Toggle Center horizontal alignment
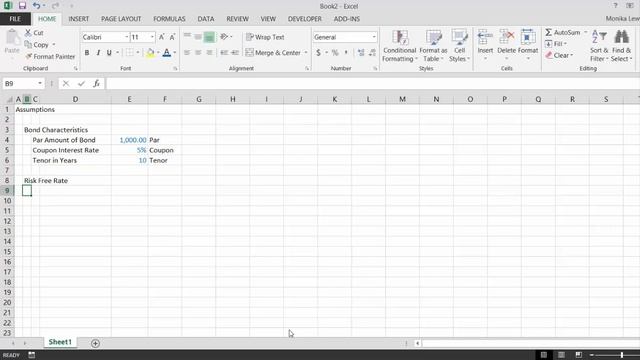Viewport: 640px width, 360px height. pyautogui.click(x=198, y=53)
